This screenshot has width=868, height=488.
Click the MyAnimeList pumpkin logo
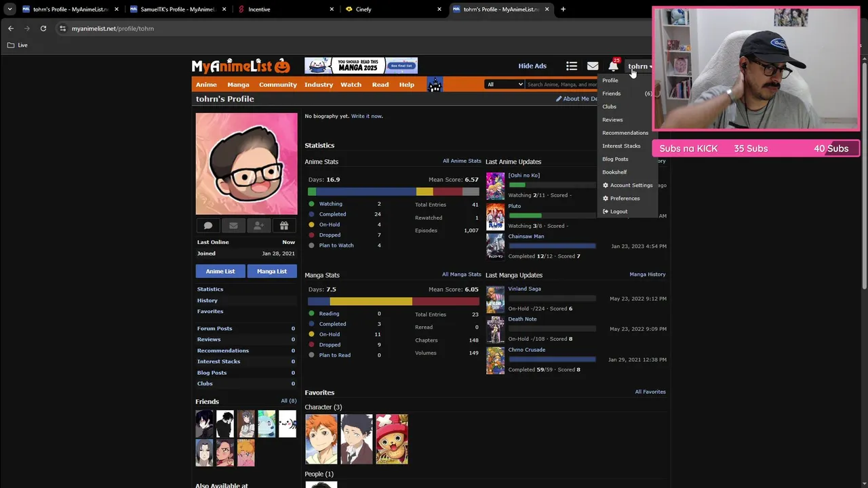(x=241, y=66)
